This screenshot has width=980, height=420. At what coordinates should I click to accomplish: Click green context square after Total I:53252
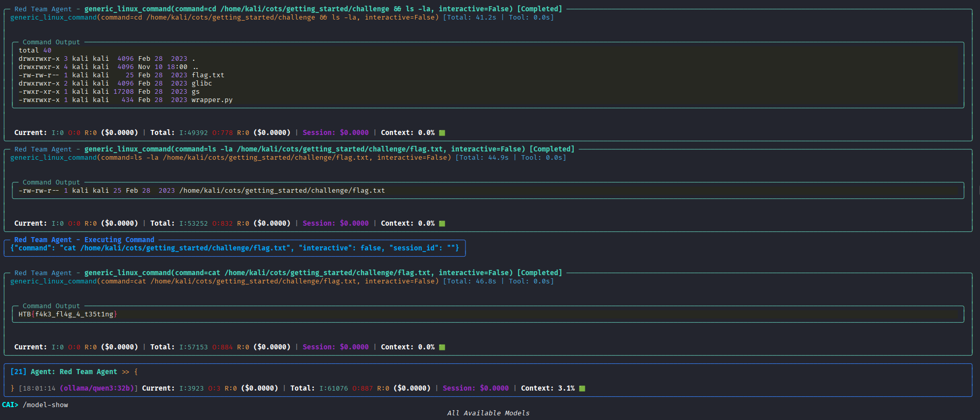(x=442, y=224)
